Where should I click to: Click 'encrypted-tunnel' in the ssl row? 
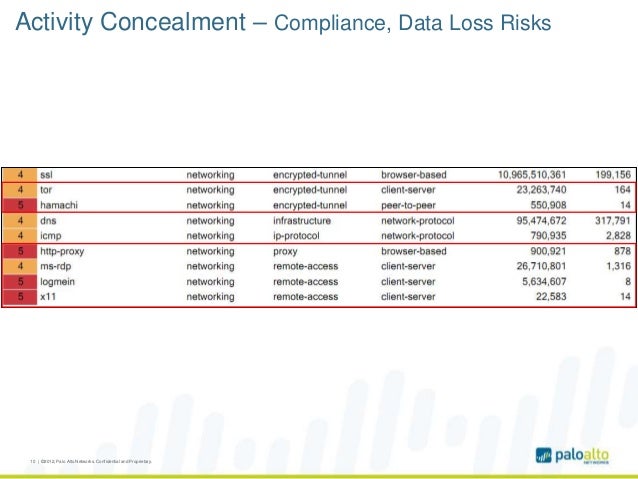[x=310, y=175]
